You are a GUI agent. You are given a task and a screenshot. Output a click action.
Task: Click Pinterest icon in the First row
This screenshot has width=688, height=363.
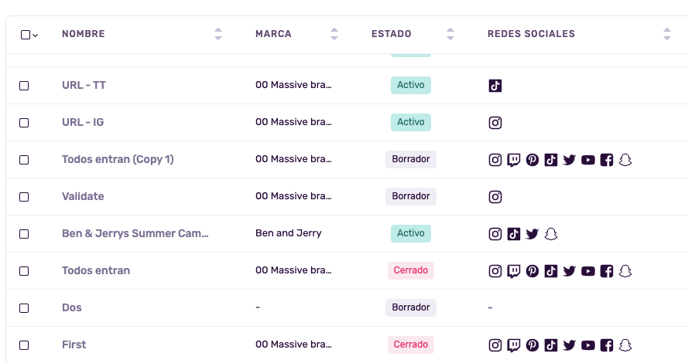point(532,345)
